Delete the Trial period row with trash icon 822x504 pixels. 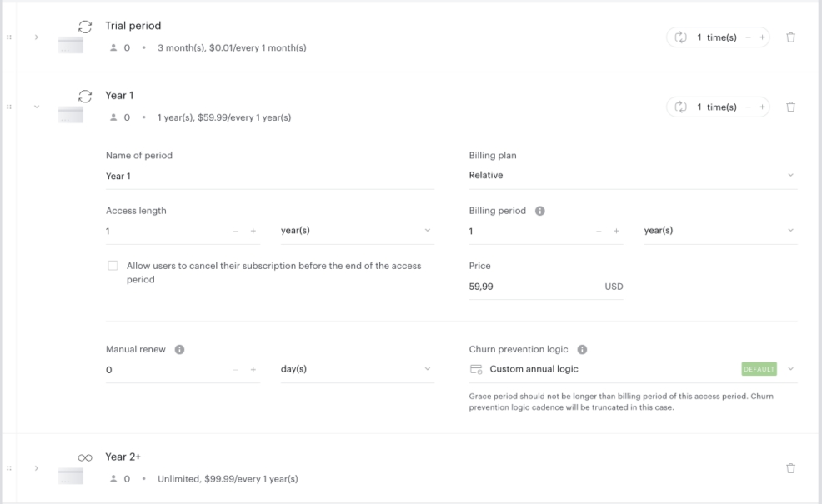pyautogui.click(x=790, y=37)
